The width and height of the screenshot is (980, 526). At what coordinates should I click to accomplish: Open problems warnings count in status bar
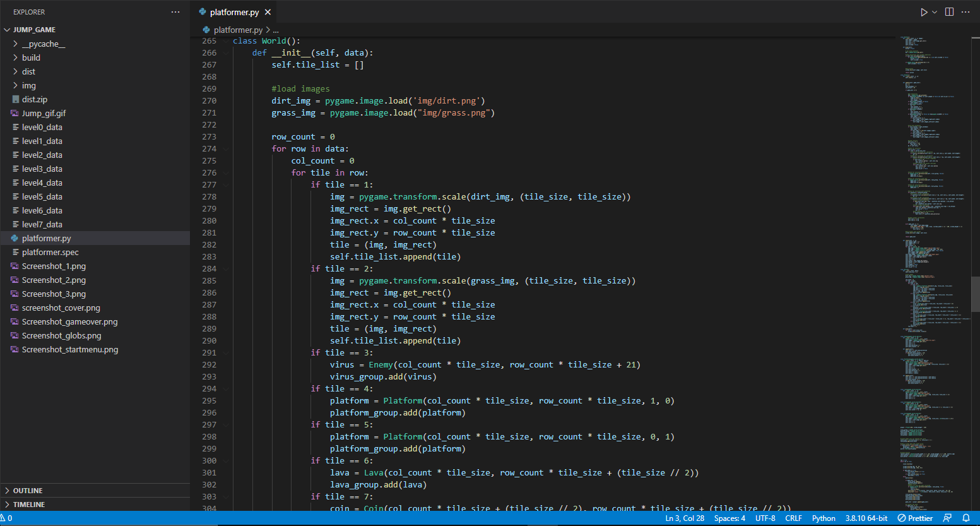click(6, 518)
